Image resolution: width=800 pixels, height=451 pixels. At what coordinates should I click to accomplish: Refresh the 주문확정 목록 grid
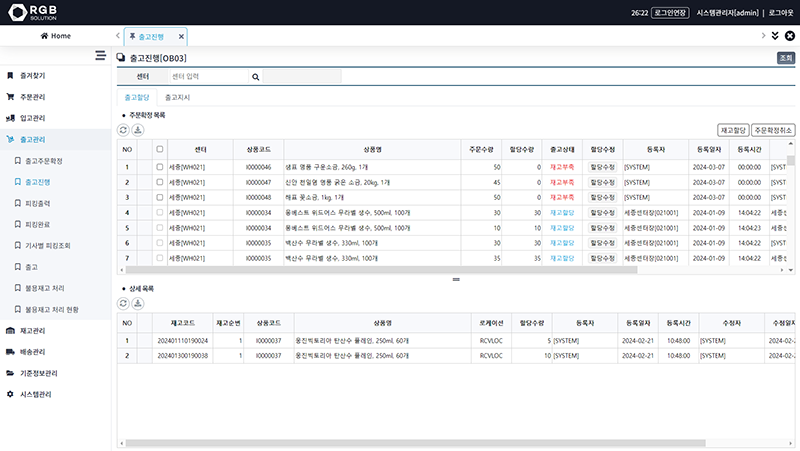pos(123,130)
